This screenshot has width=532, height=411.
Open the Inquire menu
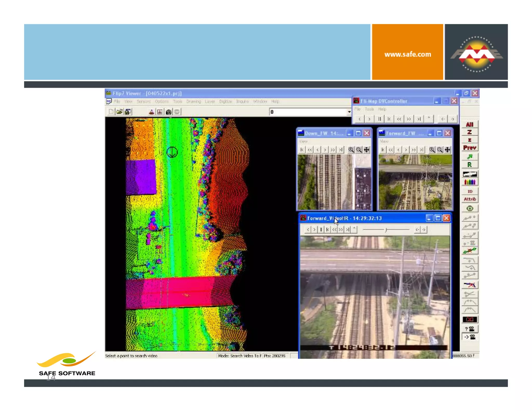click(x=242, y=101)
